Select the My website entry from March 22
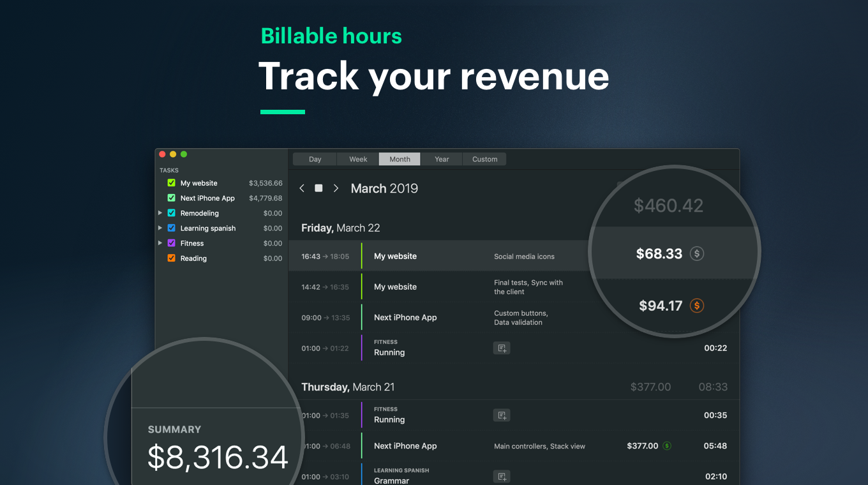 395,255
